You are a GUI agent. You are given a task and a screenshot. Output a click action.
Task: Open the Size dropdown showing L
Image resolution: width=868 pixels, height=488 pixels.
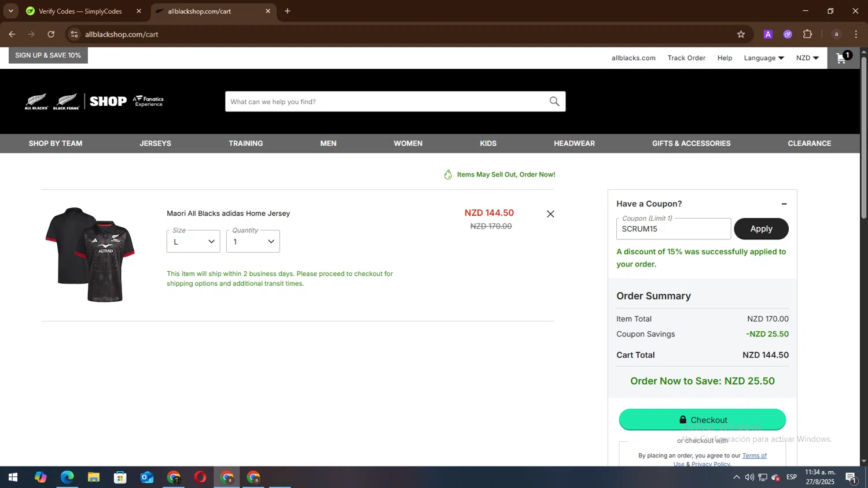click(193, 241)
